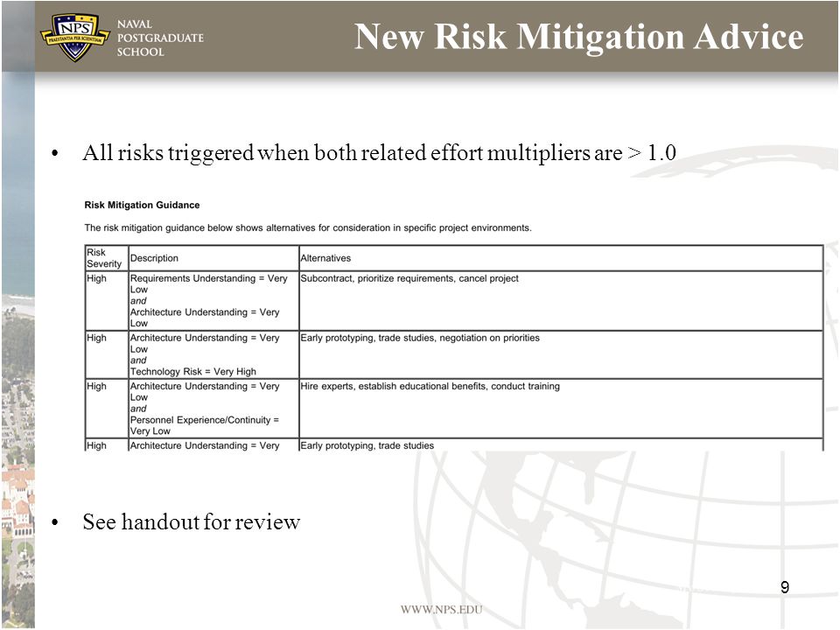Click 'Early prototyping, trade studies, negotiation on priorities'
This screenshot has width=840, height=630.
click(561, 354)
